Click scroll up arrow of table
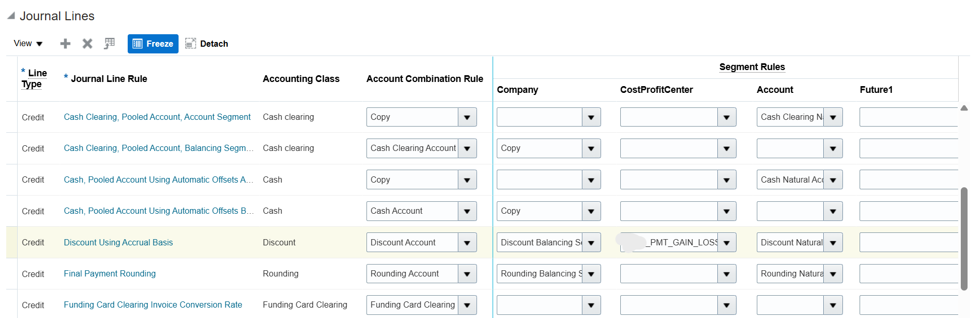Image resolution: width=980 pixels, height=318 pixels. pyautogui.click(x=964, y=108)
